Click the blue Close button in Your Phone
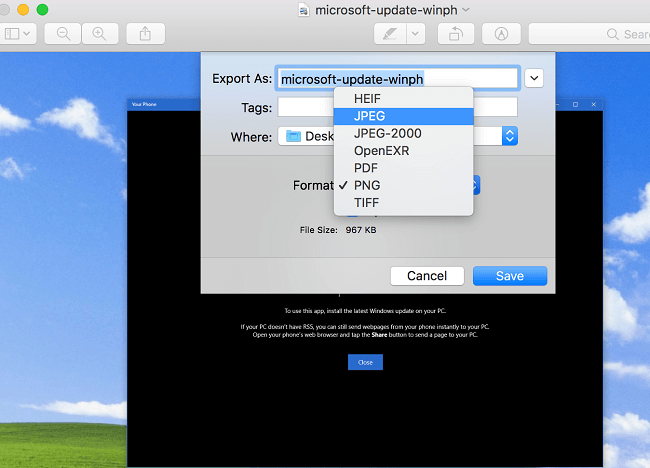This screenshot has height=468, width=650. [x=365, y=362]
